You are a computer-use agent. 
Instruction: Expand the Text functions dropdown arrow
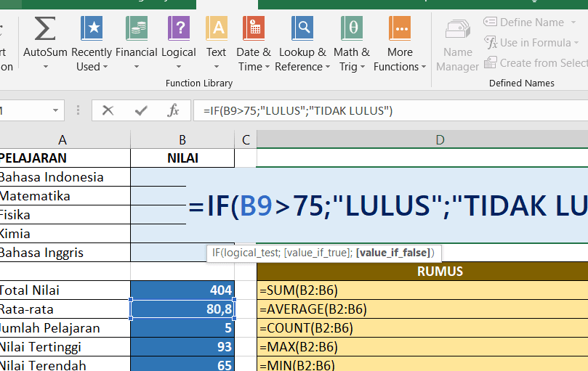(x=217, y=67)
